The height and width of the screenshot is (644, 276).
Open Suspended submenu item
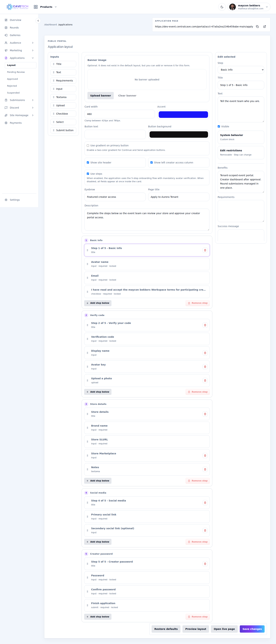(21, 93)
